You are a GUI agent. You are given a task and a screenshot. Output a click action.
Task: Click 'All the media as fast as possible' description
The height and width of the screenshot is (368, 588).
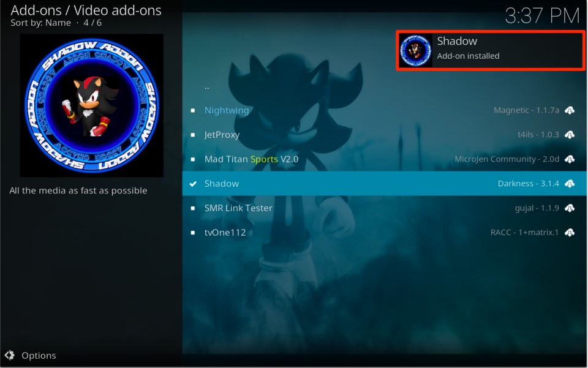[x=78, y=191]
